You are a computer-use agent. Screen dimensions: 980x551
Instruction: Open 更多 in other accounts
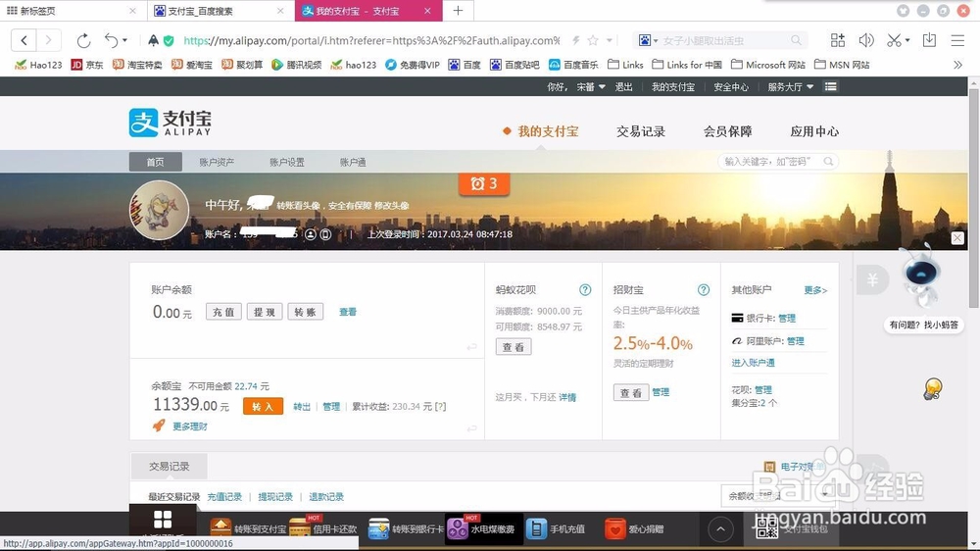pos(815,290)
